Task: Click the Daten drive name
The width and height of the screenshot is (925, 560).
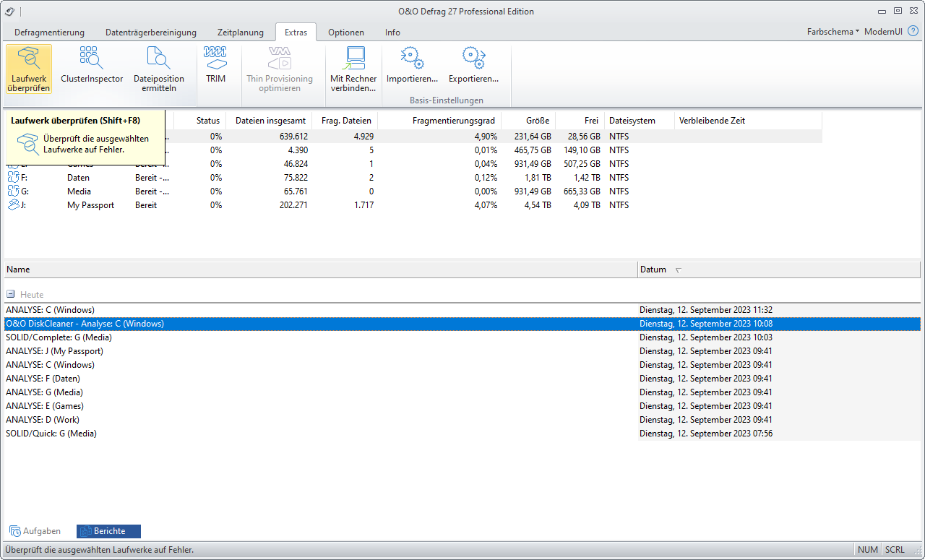Action: click(79, 178)
